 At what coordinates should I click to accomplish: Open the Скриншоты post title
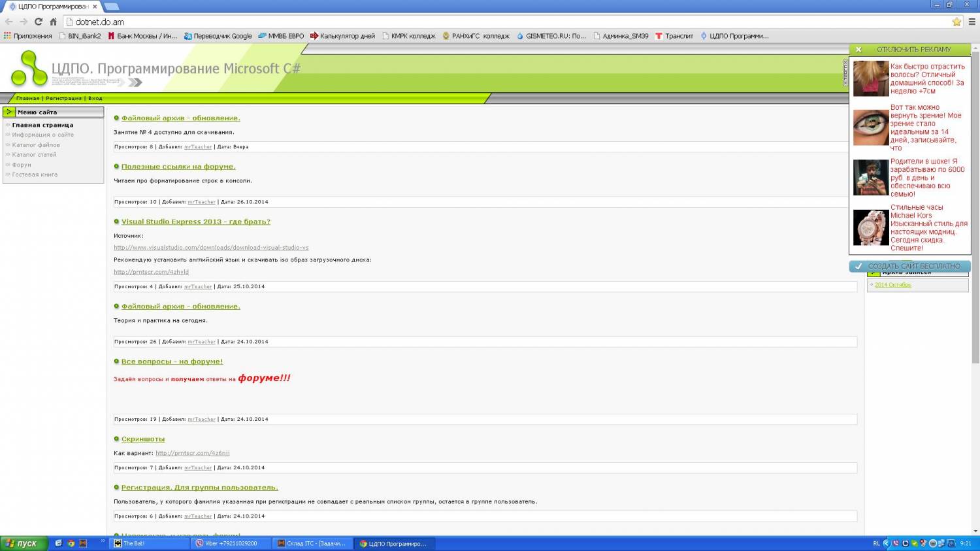143,439
